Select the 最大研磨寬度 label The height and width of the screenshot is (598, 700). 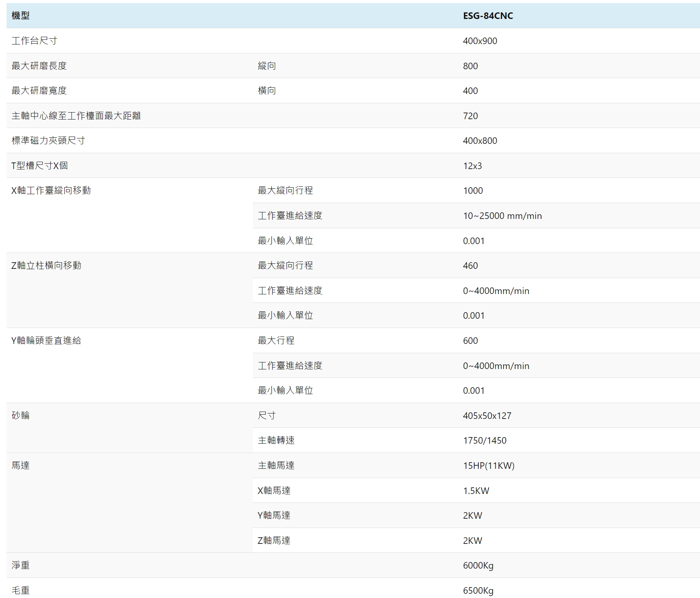pyautogui.click(x=39, y=91)
